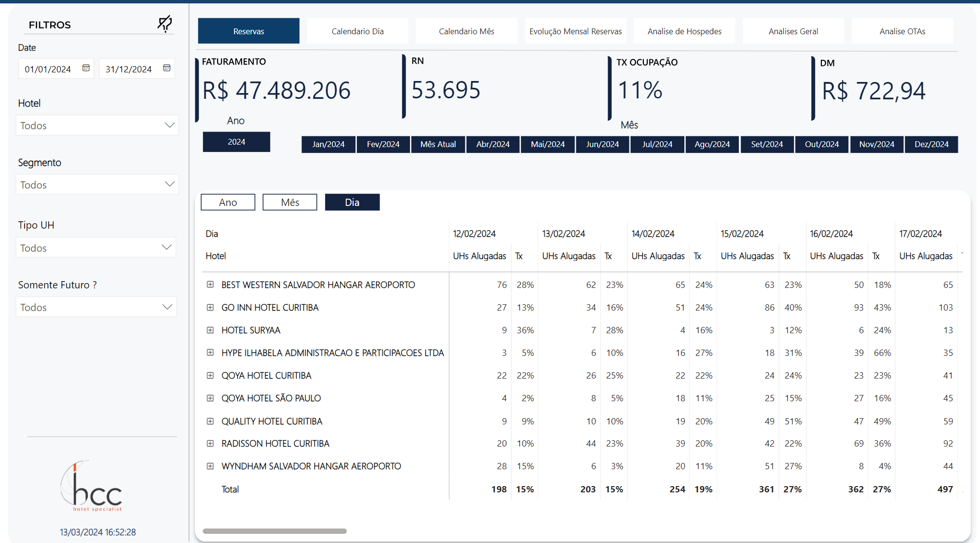The image size is (980, 543).
Task: Open calendar picker for end date 31/12/2024
Action: 167,68
